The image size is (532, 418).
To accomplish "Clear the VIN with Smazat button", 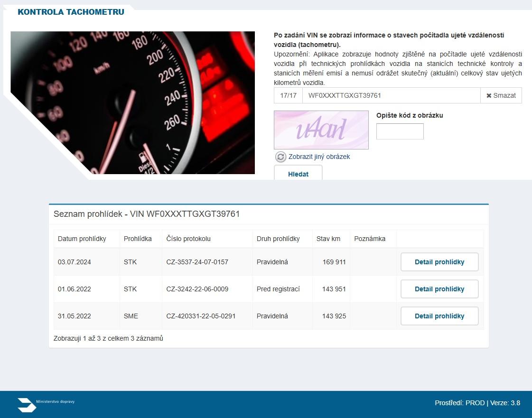I will coord(501,95).
